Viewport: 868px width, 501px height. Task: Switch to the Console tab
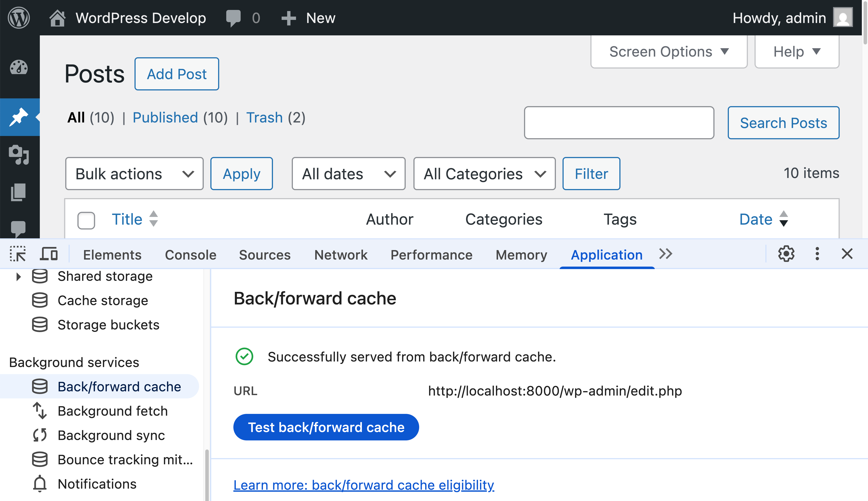coord(191,255)
